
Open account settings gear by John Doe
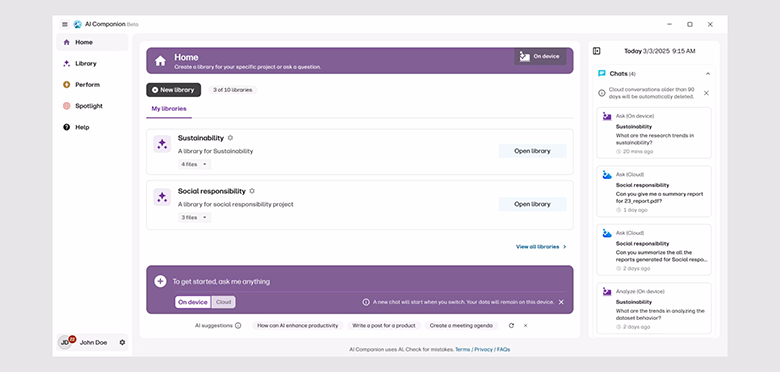pos(122,343)
